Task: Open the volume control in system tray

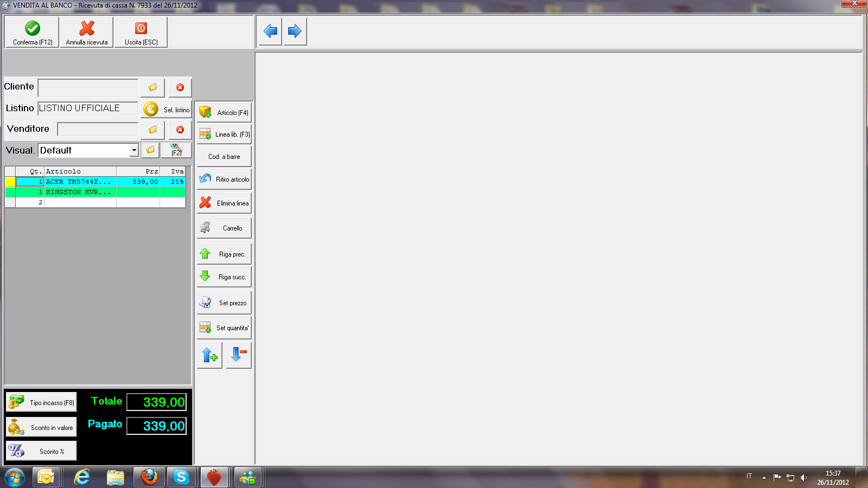Action: coord(803,478)
